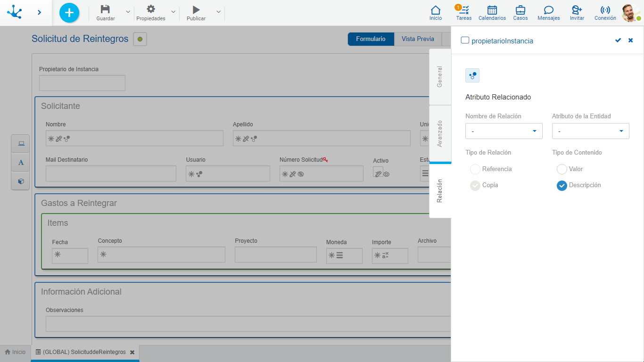Click the Guardar save icon
Screen dimensions: 644x362
[105, 10]
